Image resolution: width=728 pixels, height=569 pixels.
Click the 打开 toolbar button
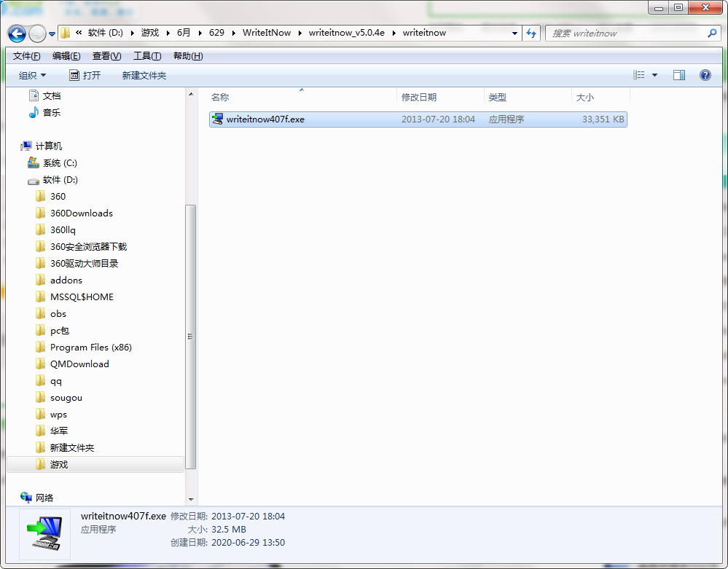coord(85,75)
